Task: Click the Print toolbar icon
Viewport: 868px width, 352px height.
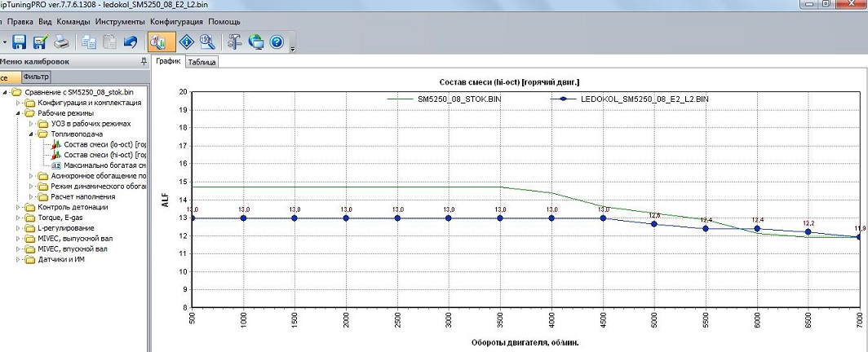Action: 60,42
